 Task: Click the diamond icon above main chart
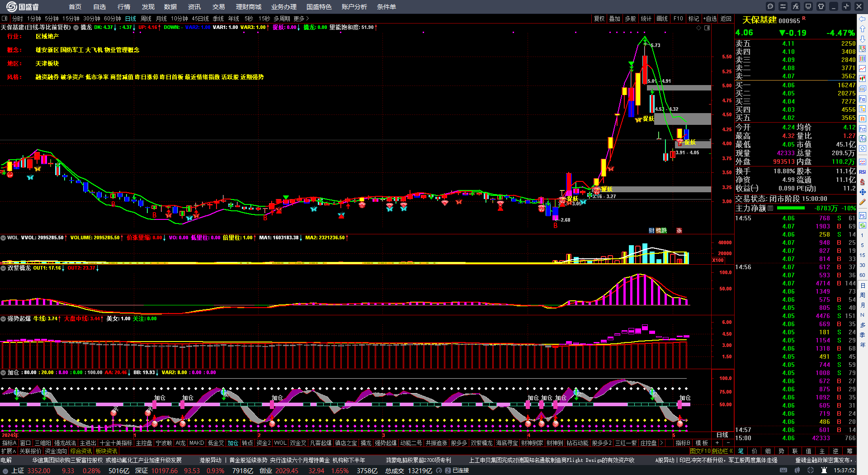(698, 28)
